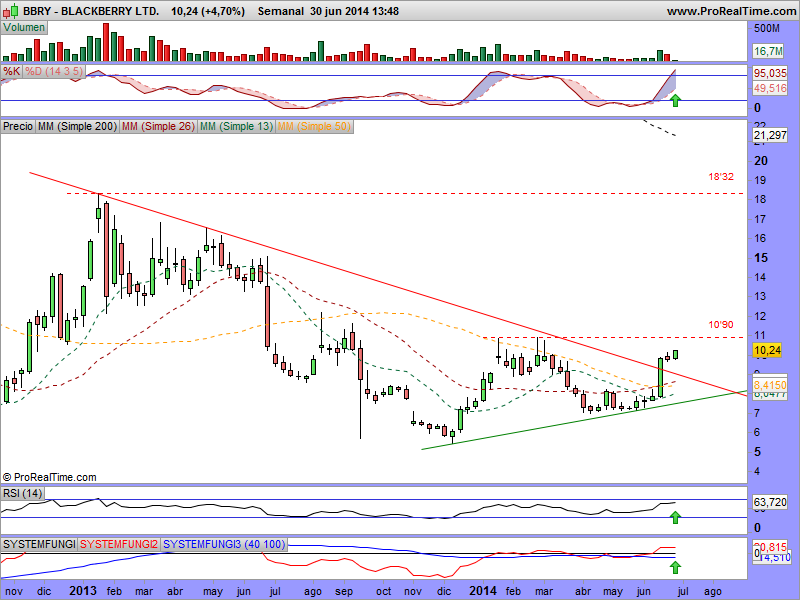The height and width of the screenshot is (600, 800).
Task: Click the BBRY - BLACKBERRY LTD. title
Action: pyautogui.click(x=91, y=11)
